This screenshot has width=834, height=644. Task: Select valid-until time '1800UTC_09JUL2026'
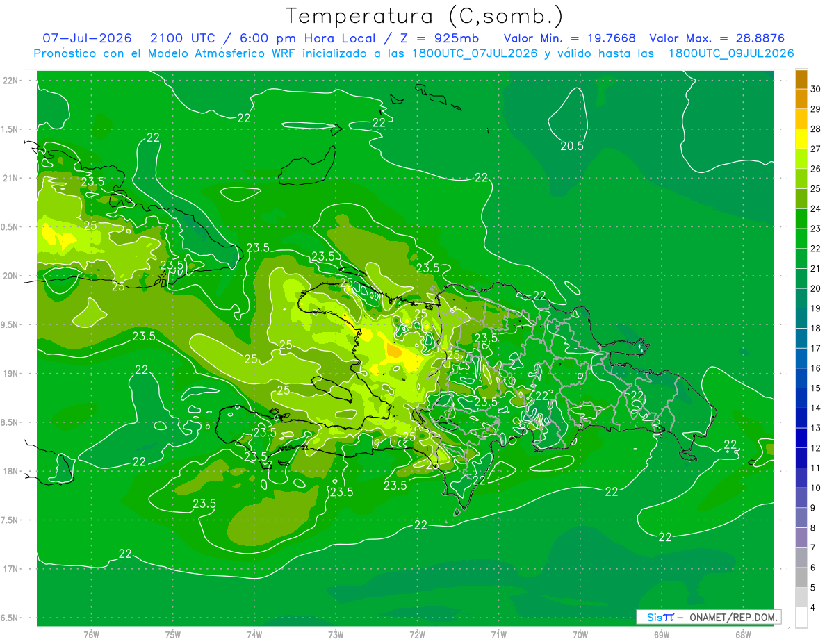click(731, 53)
